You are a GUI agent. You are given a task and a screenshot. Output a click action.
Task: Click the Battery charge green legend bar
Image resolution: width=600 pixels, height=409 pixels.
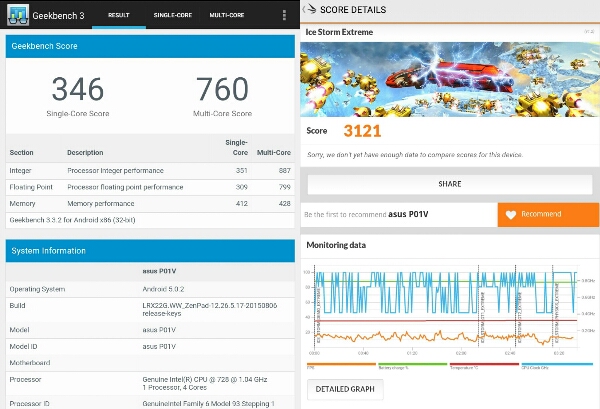pyautogui.click(x=412, y=364)
